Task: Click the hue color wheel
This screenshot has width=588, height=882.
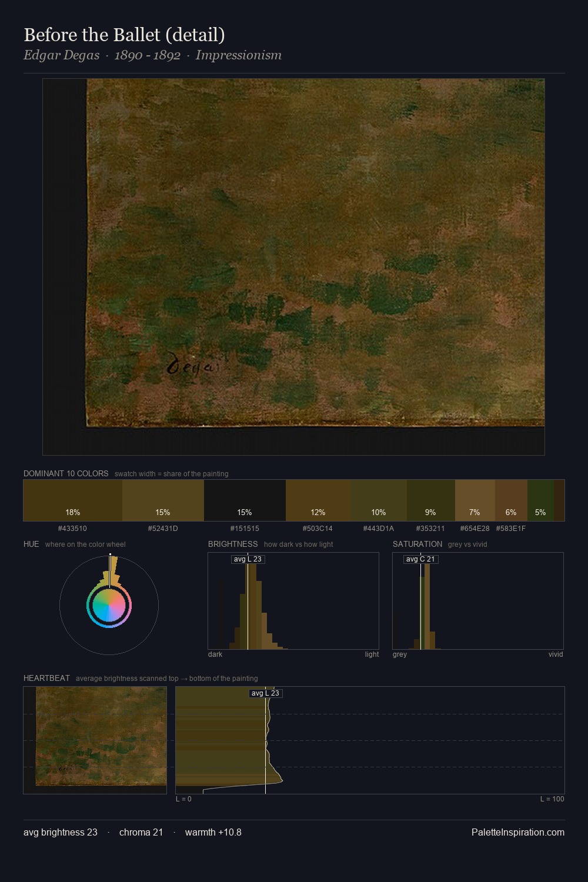Action: coord(109,605)
